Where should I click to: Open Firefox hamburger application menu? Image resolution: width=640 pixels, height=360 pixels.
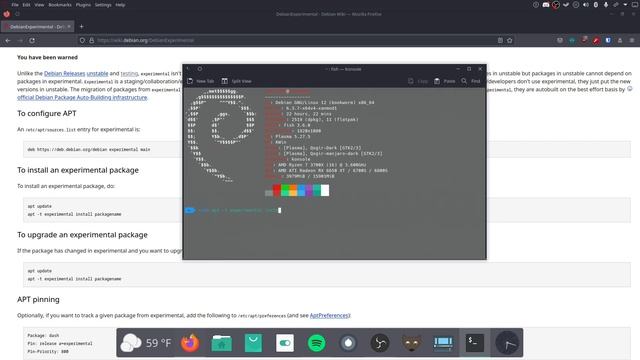coord(632,40)
